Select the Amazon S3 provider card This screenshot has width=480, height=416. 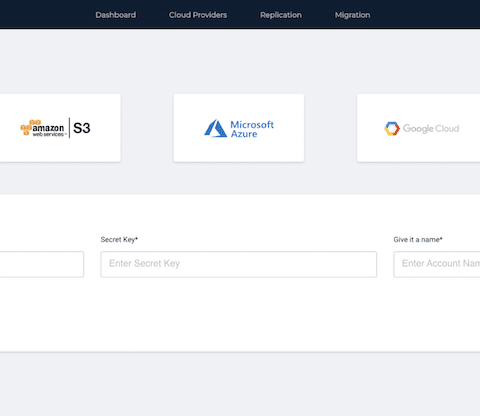[x=60, y=128]
